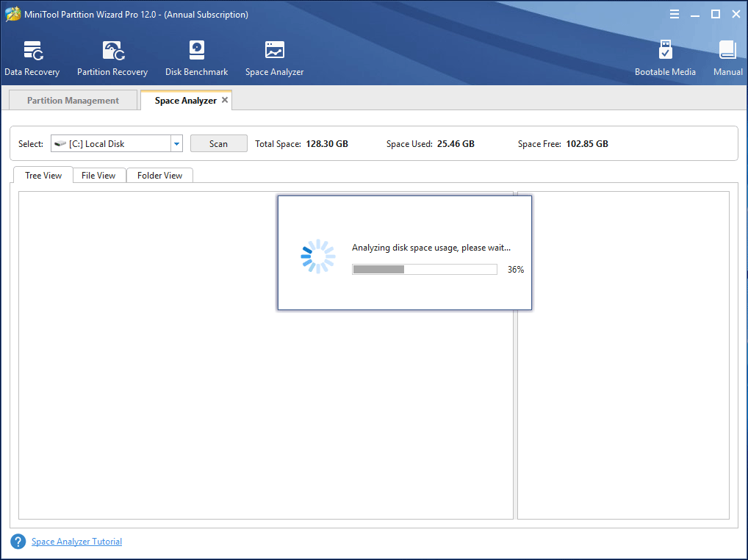The image size is (748, 560).
Task: Create Bootable Media
Action: coord(665,58)
